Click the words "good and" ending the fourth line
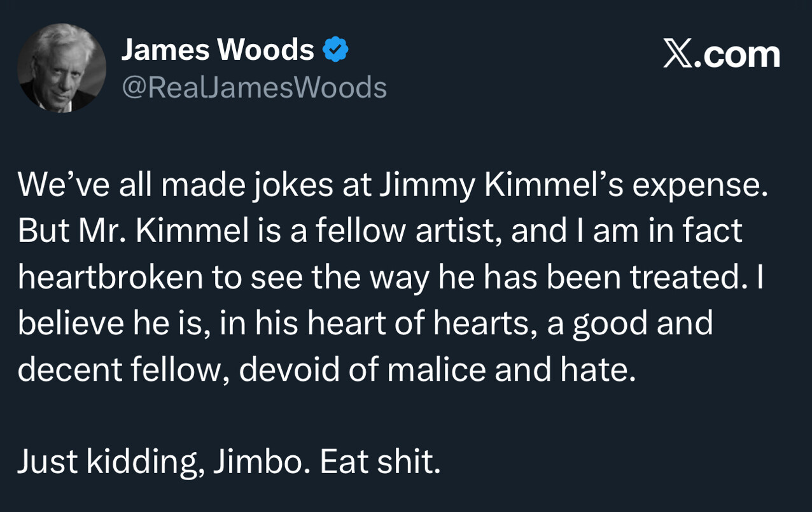The image size is (812, 512). tap(643, 324)
